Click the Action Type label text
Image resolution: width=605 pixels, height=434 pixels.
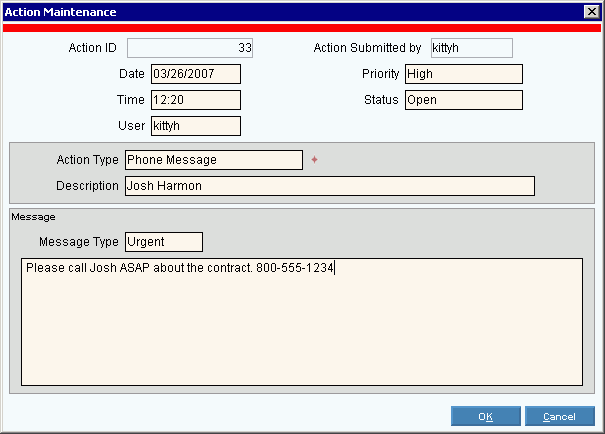coord(88,160)
